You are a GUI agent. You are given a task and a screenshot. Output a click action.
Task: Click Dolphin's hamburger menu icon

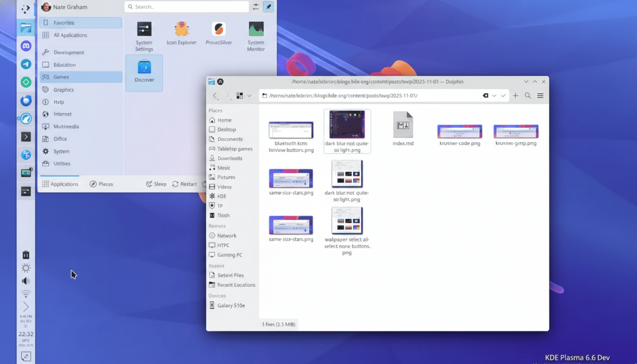click(x=540, y=95)
